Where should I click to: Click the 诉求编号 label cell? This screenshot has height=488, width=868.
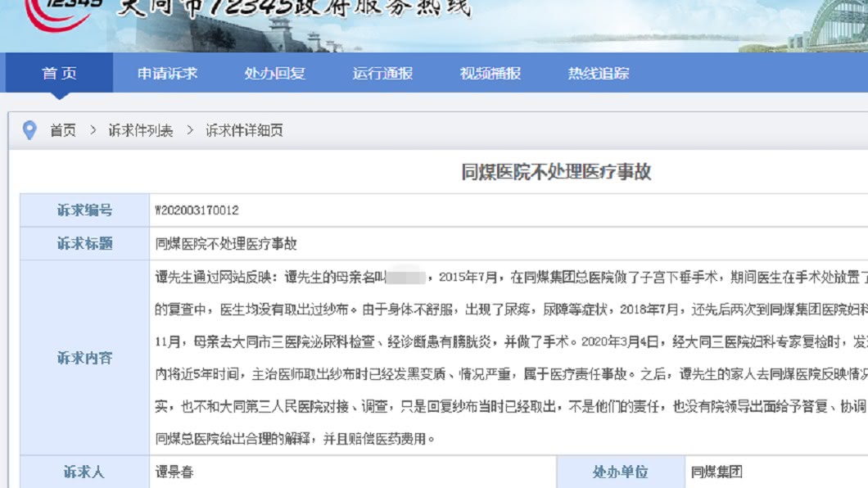(x=84, y=210)
